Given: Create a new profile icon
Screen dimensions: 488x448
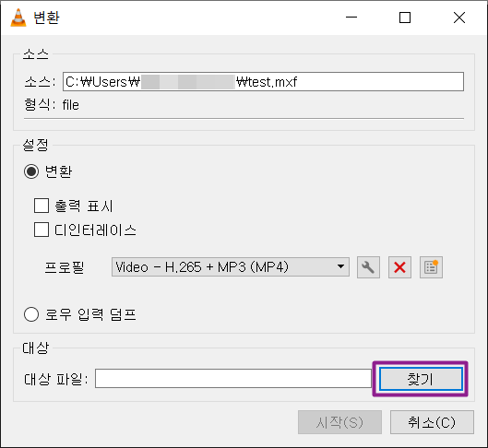Looking at the screenshot, I should [431, 267].
